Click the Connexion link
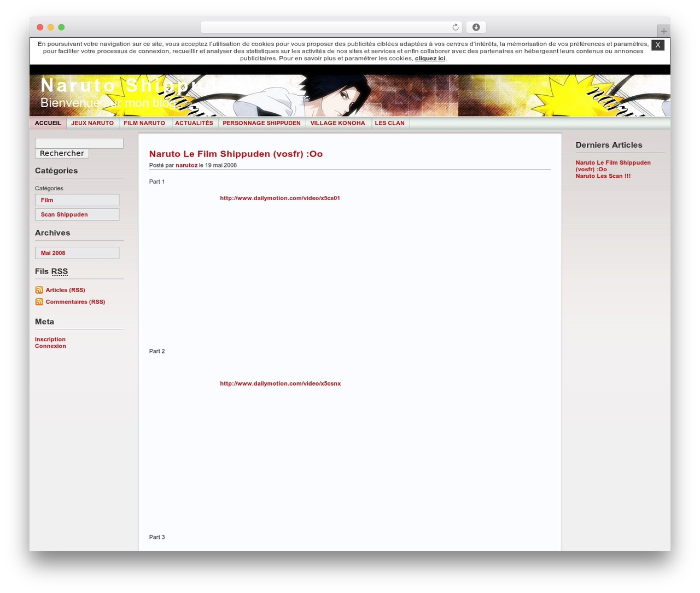Viewport: 700px width, 593px height. tap(50, 346)
